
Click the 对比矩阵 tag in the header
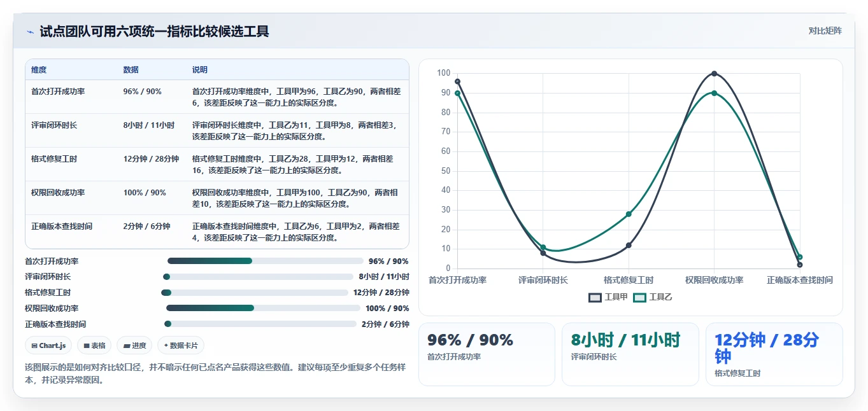pyautogui.click(x=825, y=31)
